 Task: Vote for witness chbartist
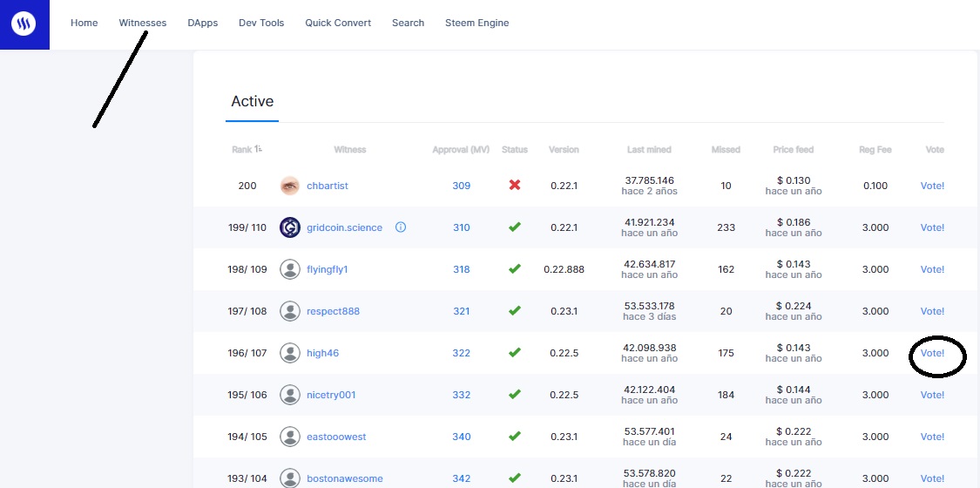(x=932, y=186)
